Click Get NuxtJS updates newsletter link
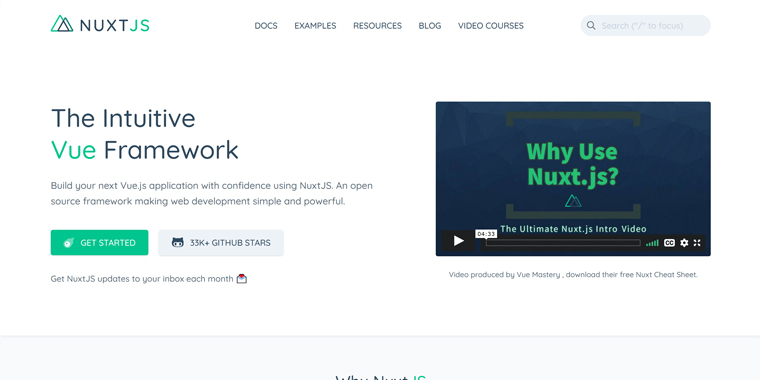 [142, 279]
